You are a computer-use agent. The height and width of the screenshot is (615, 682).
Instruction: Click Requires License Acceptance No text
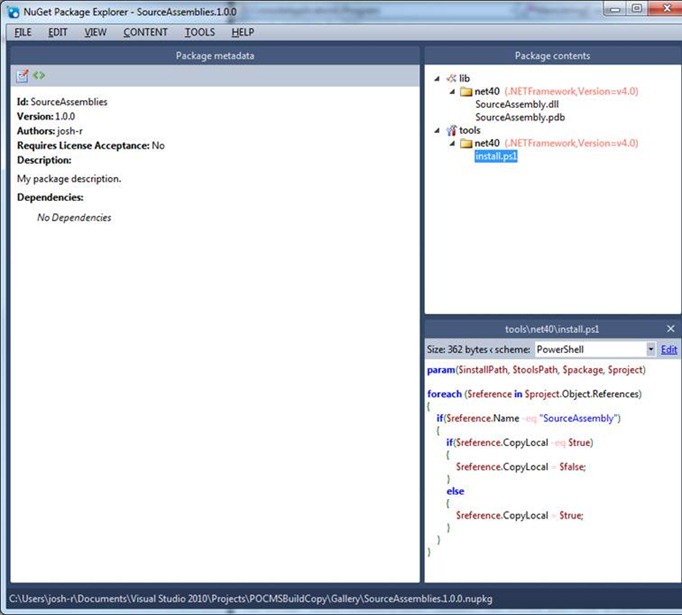pos(90,145)
